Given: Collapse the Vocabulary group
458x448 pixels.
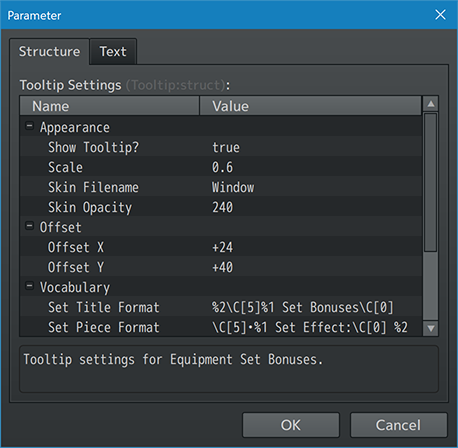Looking at the screenshot, I should coord(30,286).
